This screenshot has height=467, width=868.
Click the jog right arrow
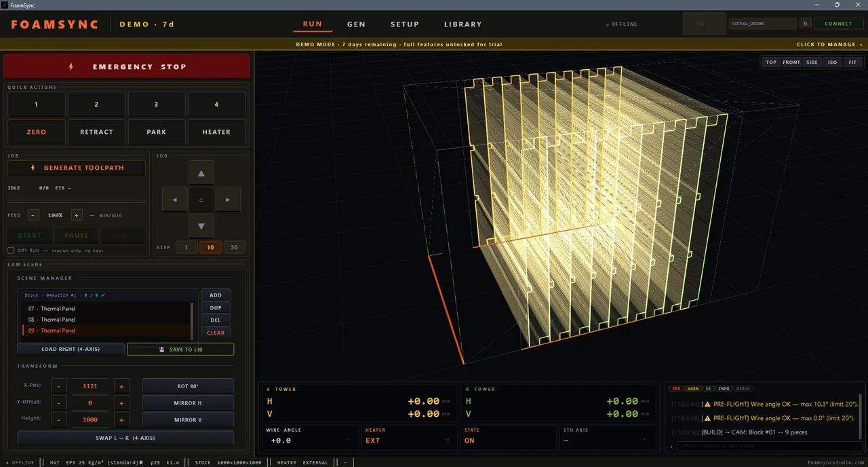click(228, 200)
